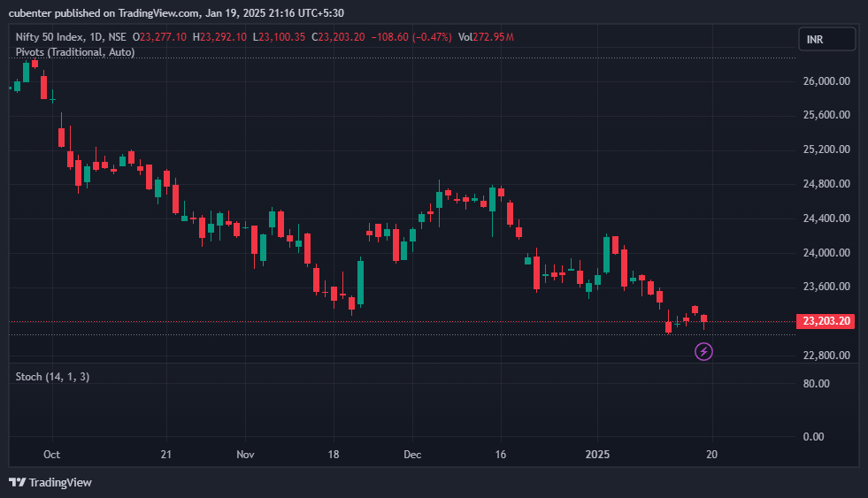Select the Oct label on time axis
Viewport: 868px width, 498px height.
(x=51, y=454)
